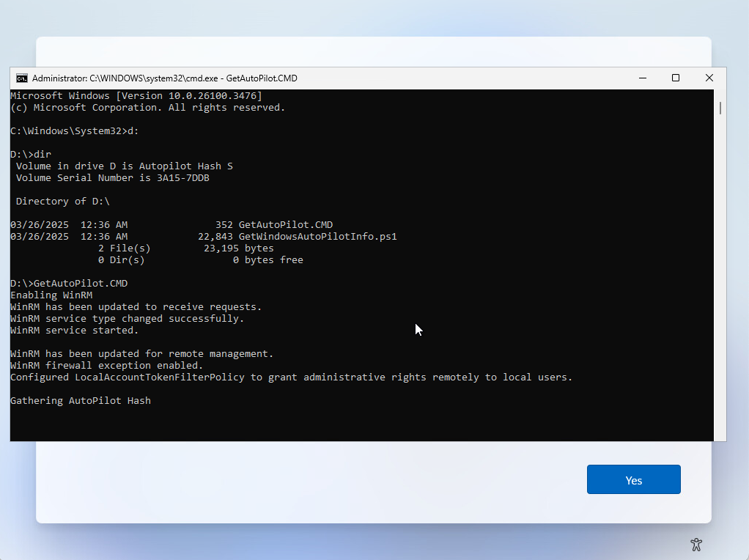Click the 'D:\>GetAutoPilot.CMD' command line
Image resolution: width=749 pixels, height=560 pixels.
[69, 284]
